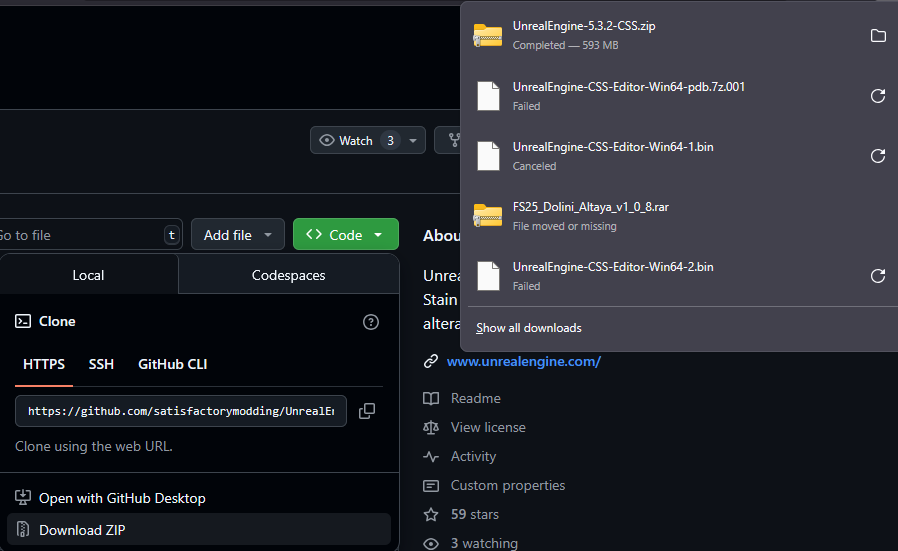Open the Custom properties link
Viewport: 898px width, 551px height.
point(507,485)
